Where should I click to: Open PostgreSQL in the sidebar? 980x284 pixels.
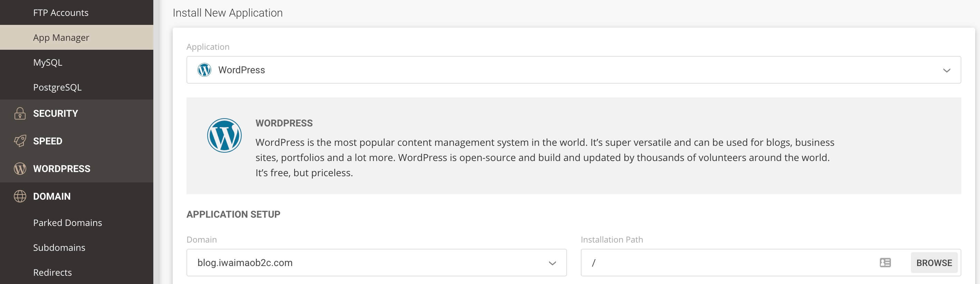coord(57,87)
